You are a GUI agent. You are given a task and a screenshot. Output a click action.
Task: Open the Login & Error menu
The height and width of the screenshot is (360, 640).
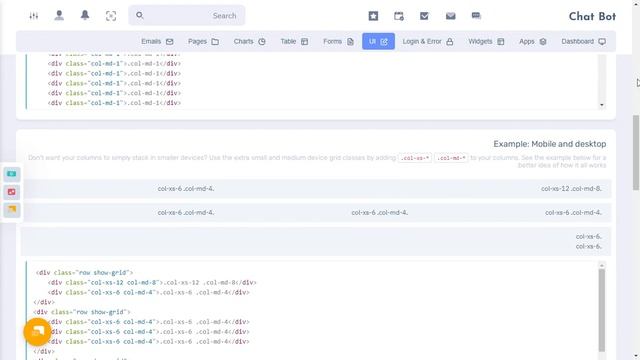point(428,41)
